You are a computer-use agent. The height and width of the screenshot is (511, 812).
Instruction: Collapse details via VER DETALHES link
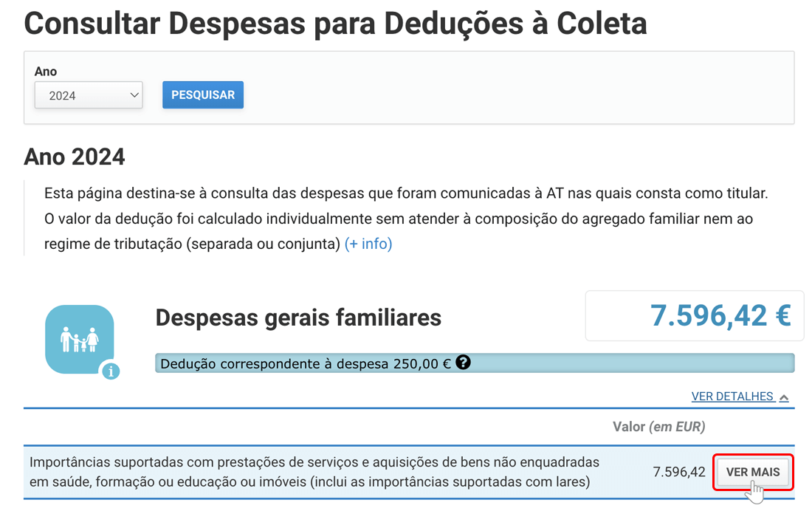732,397
